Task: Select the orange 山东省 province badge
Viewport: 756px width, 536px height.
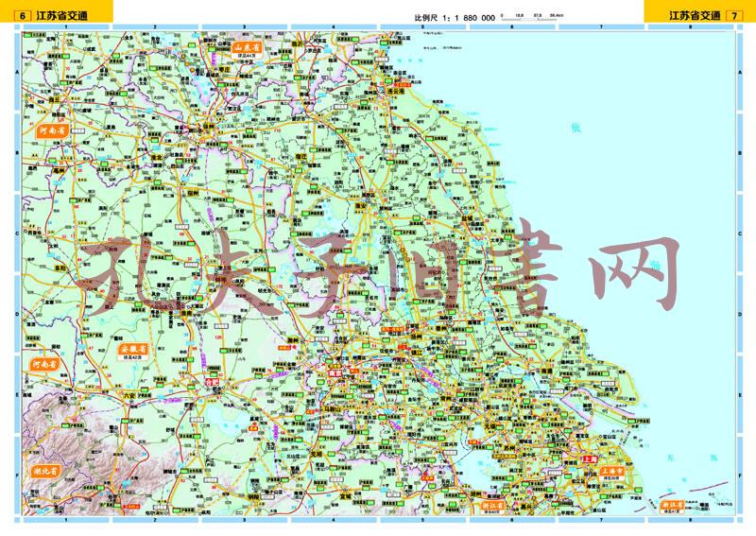Action: 247,45
